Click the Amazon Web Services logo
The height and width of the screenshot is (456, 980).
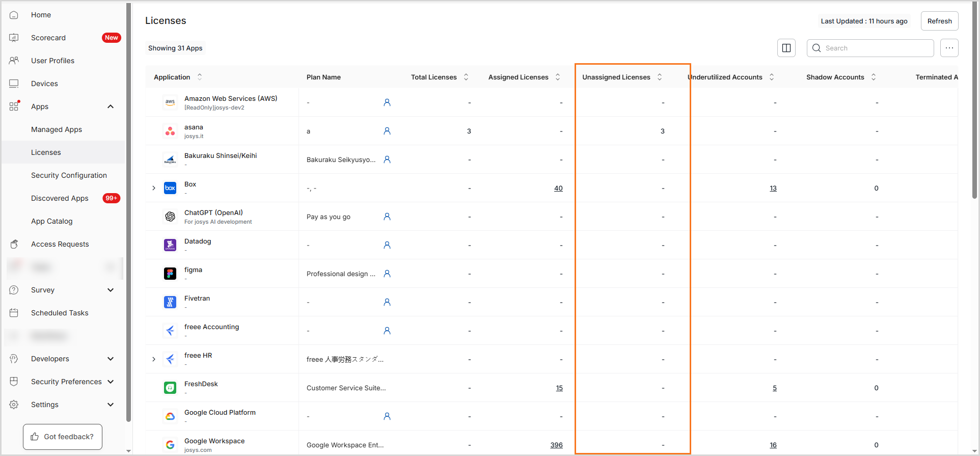click(x=170, y=102)
